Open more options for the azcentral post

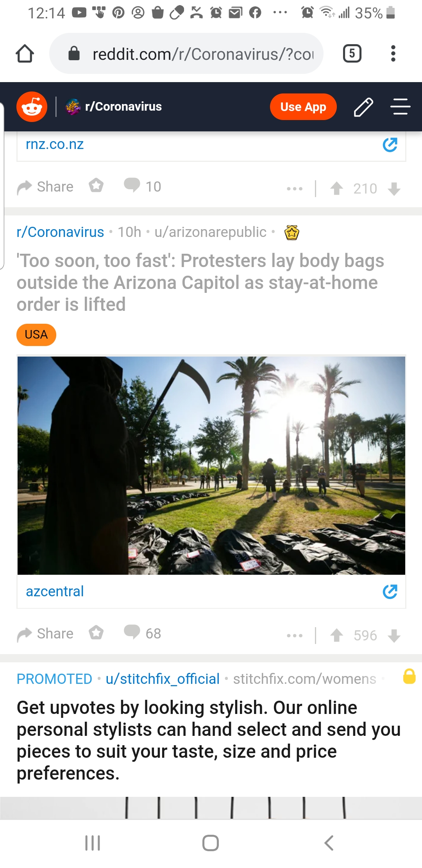coord(295,636)
